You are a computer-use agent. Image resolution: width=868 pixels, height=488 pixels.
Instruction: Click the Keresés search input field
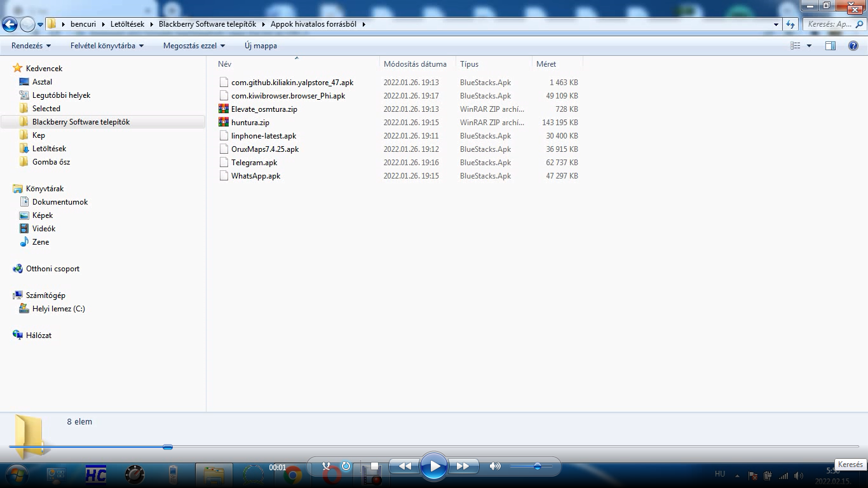pyautogui.click(x=834, y=24)
